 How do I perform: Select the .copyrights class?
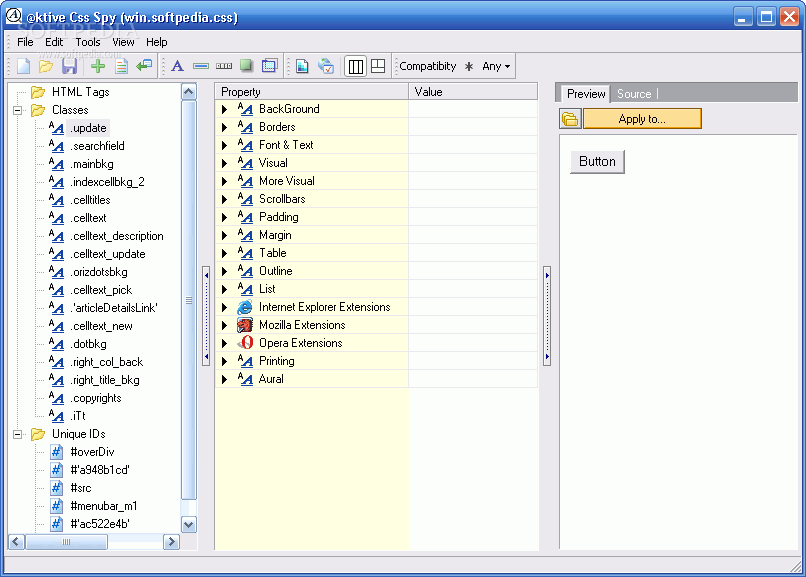click(96, 398)
